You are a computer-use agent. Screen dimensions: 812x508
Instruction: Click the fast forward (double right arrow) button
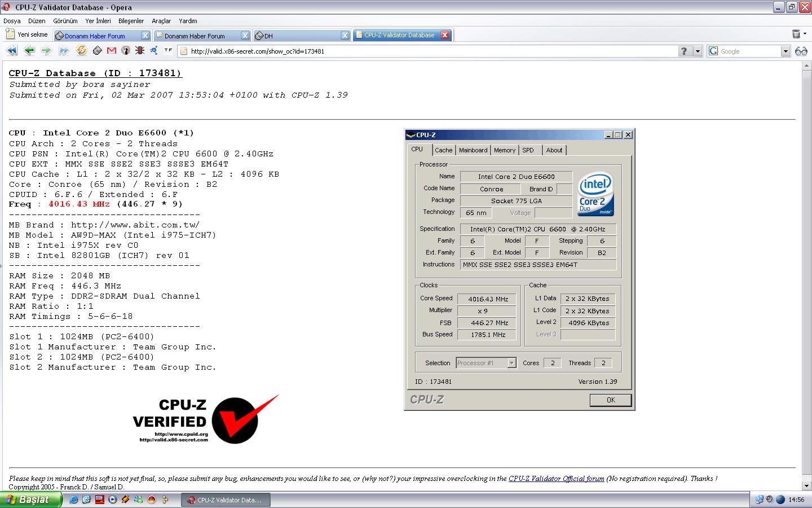point(64,51)
